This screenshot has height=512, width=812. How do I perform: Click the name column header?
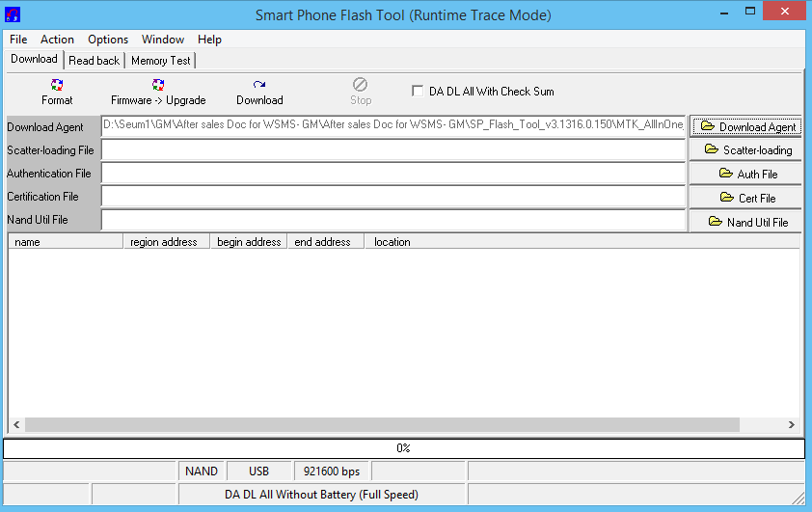click(x=66, y=242)
